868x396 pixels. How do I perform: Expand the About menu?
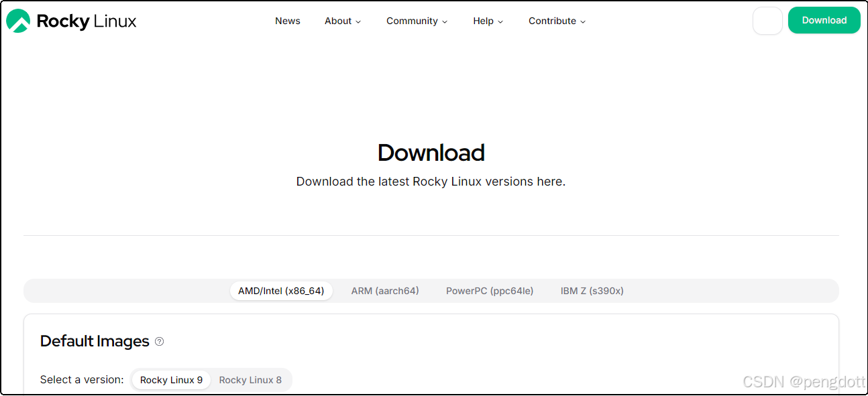[x=343, y=21]
